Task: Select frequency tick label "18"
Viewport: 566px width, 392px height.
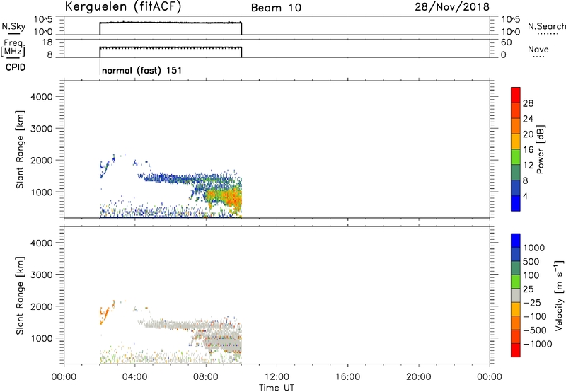Action: pos(47,42)
